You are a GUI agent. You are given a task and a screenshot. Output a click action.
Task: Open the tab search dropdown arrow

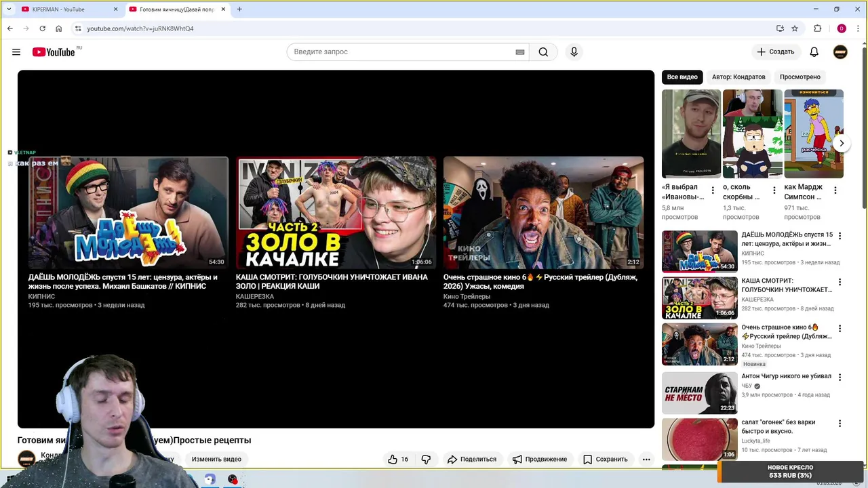9,9
